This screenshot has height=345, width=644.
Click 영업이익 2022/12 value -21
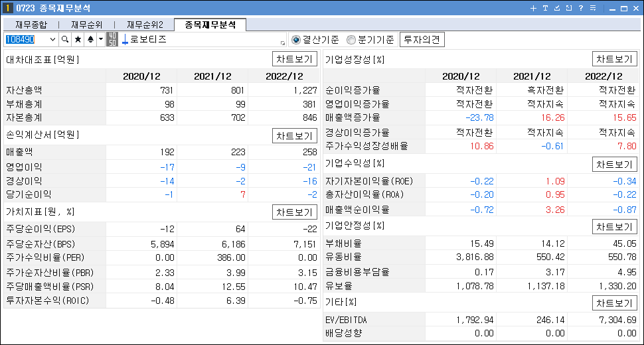309,167
